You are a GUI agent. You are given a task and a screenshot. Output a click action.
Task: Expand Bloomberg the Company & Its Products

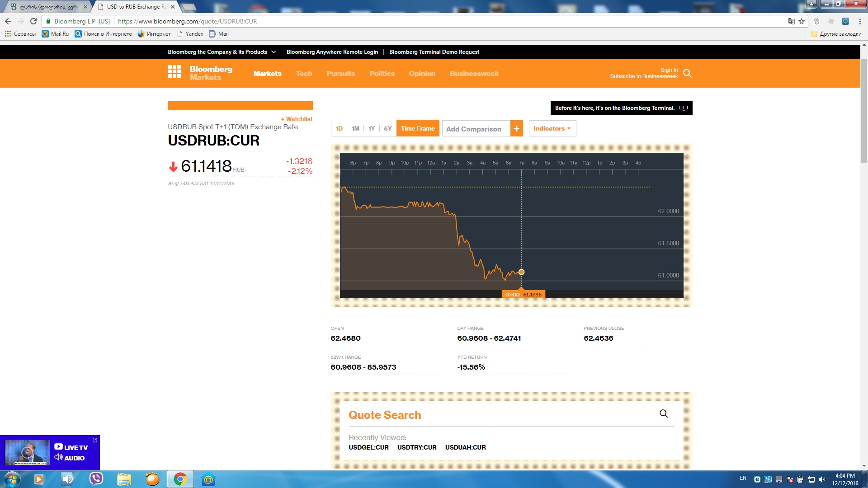tap(222, 52)
